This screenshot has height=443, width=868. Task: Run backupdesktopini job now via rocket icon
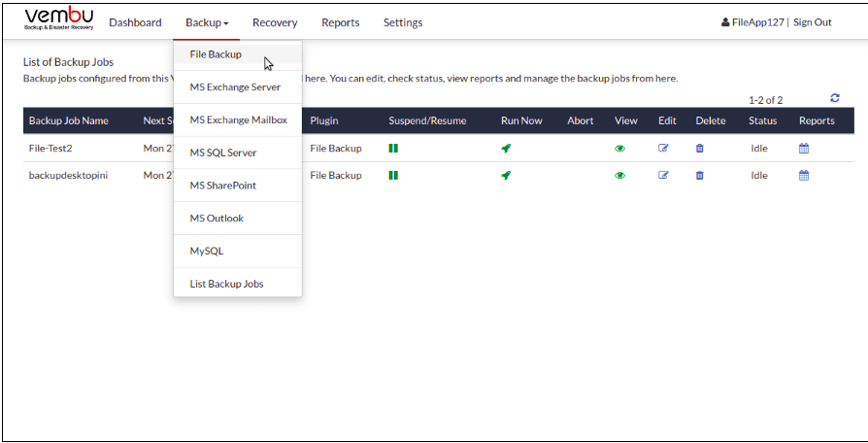tap(506, 176)
